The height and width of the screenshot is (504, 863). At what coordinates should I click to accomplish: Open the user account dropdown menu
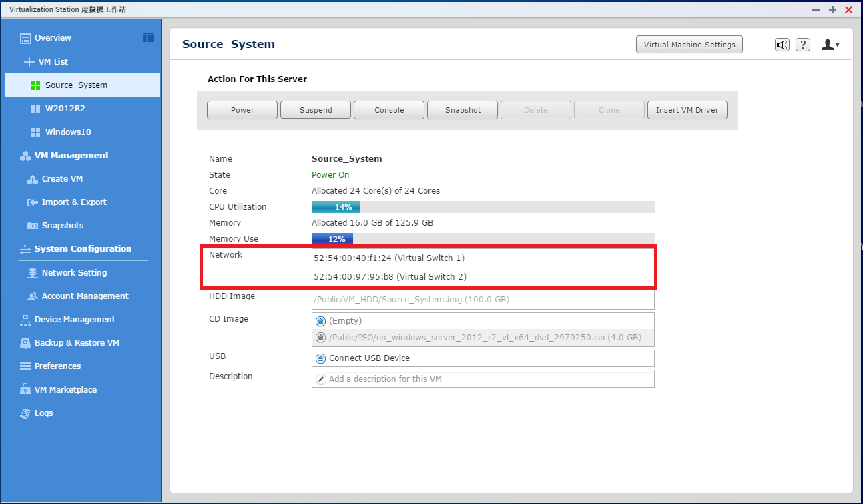click(x=830, y=45)
